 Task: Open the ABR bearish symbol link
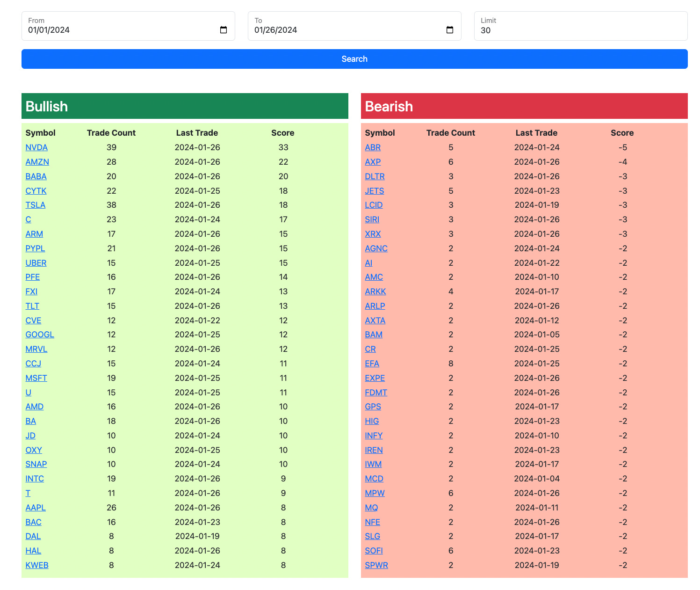tap(373, 147)
